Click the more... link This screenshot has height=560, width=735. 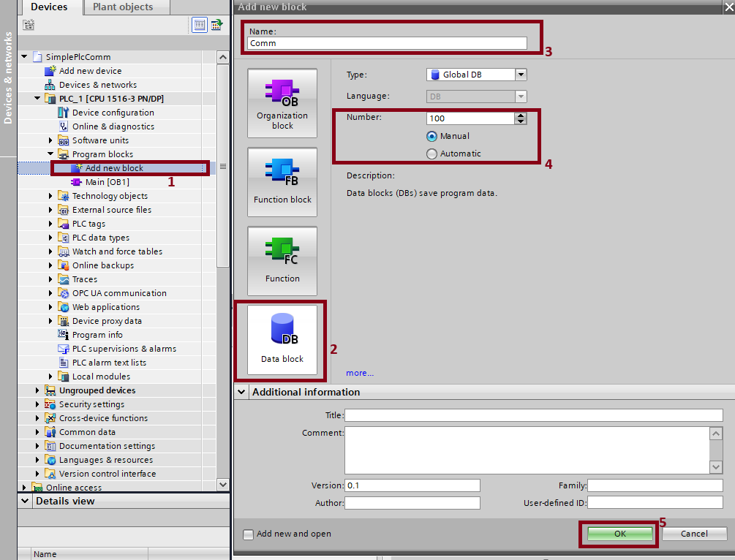pos(360,373)
